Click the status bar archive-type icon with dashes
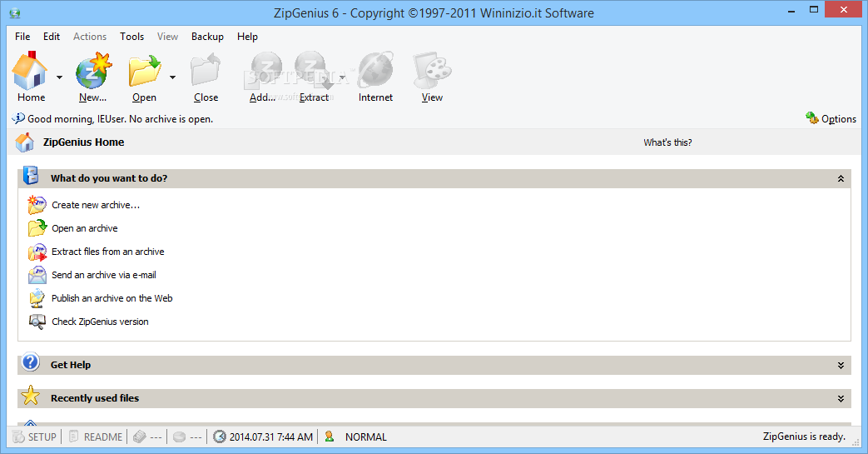This screenshot has height=454, width=868. 140,437
